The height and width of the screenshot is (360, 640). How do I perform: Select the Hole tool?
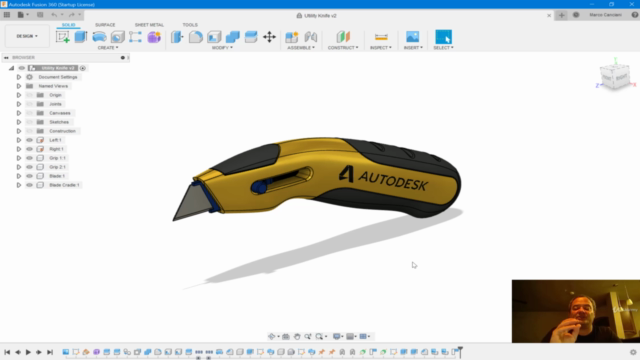click(118, 37)
